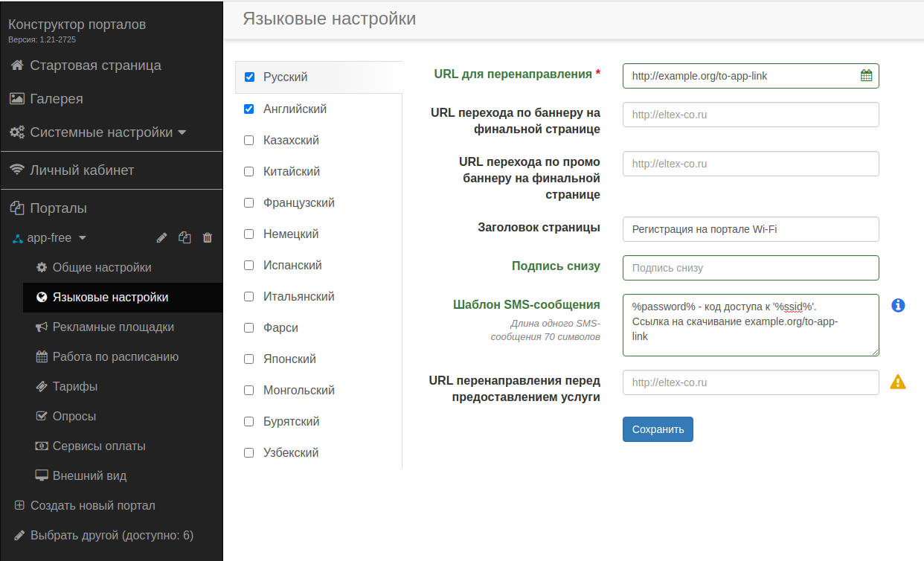Click the network icon before app-free
This screenshot has height=561, width=924.
(19, 238)
